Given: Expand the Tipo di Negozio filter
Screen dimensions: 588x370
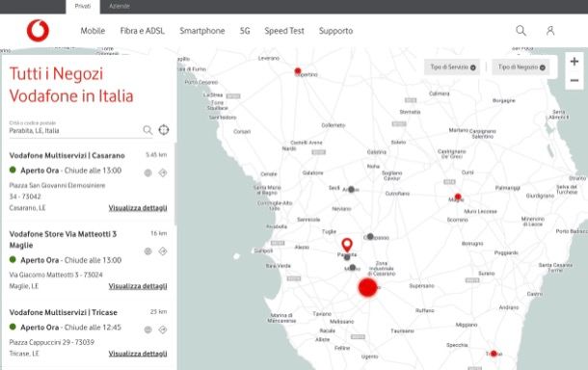Looking at the screenshot, I should point(521,67).
